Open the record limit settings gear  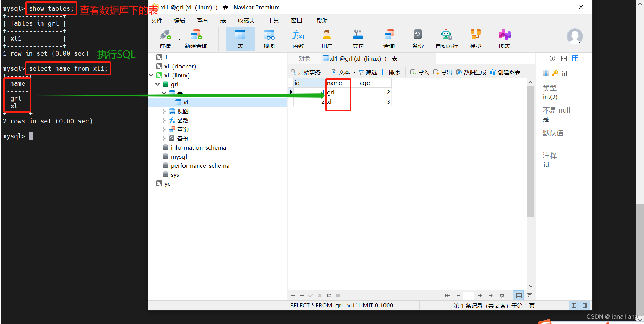(x=502, y=295)
